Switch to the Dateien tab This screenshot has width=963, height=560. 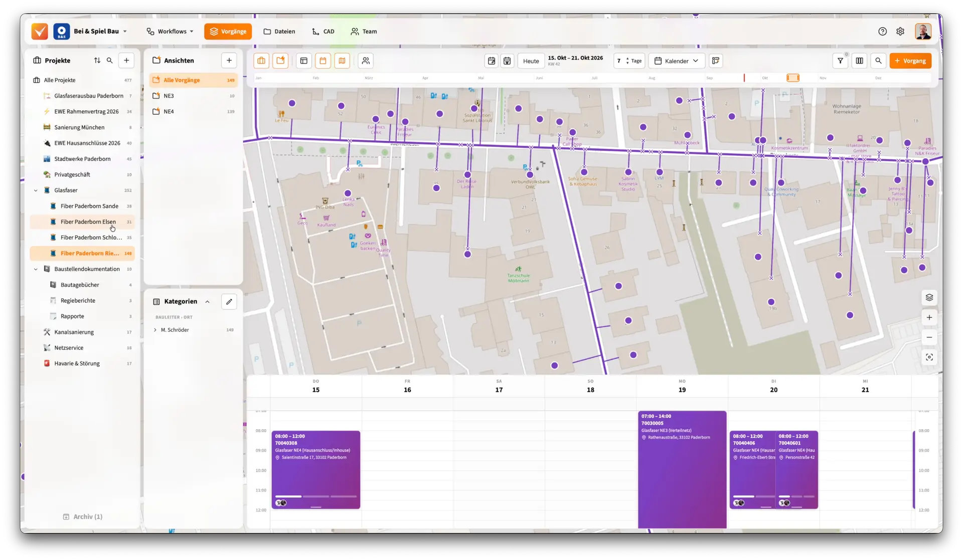[279, 32]
